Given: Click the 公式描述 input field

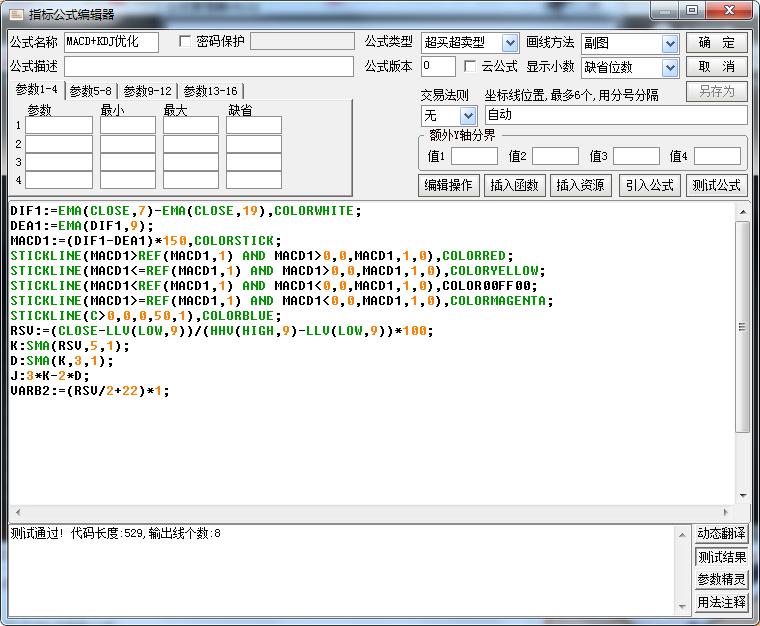Looking at the screenshot, I should click(x=209, y=67).
